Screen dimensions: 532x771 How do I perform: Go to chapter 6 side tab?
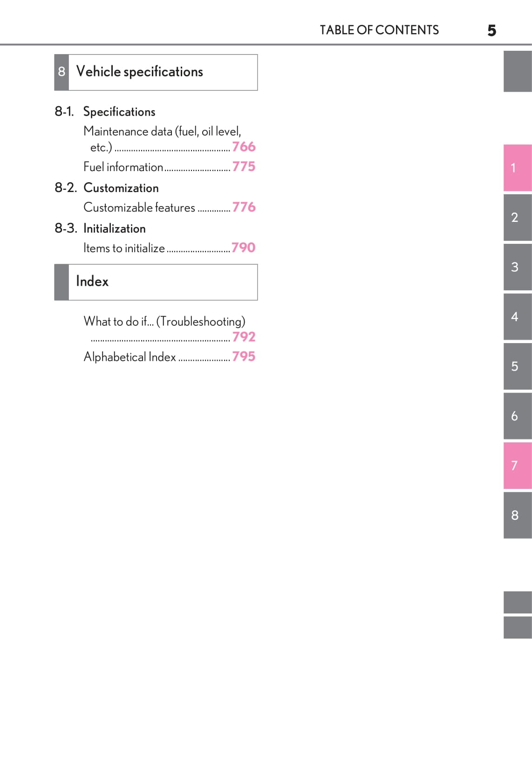click(517, 416)
